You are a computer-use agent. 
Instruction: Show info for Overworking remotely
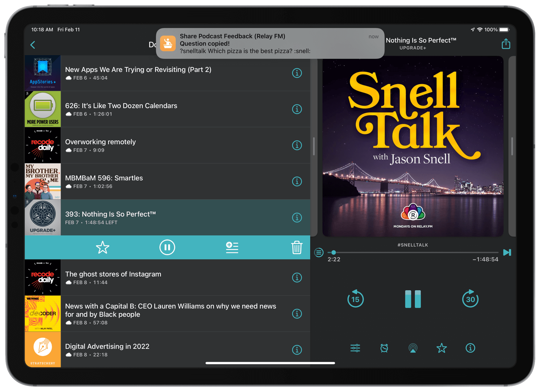[x=297, y=145]
